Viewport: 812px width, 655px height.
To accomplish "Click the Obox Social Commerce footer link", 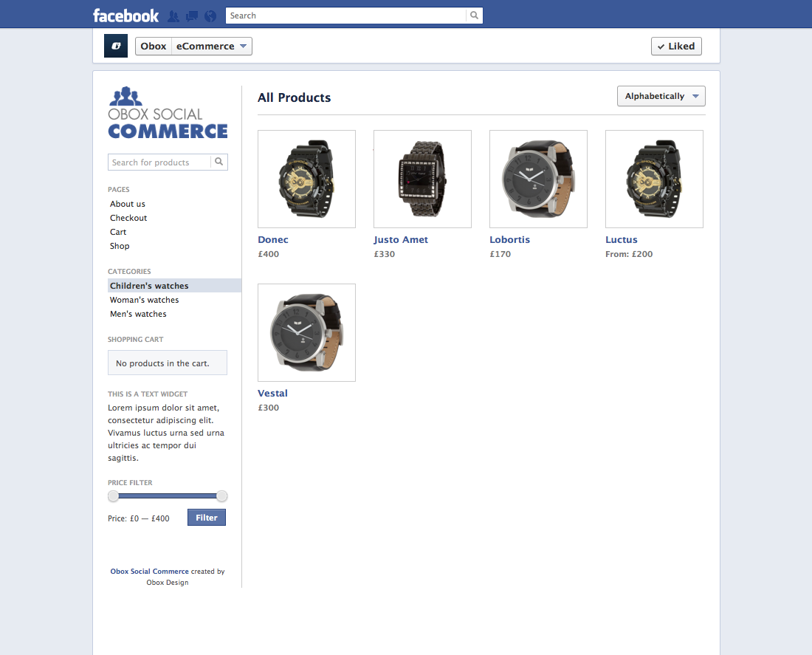I will pos(149,571).
